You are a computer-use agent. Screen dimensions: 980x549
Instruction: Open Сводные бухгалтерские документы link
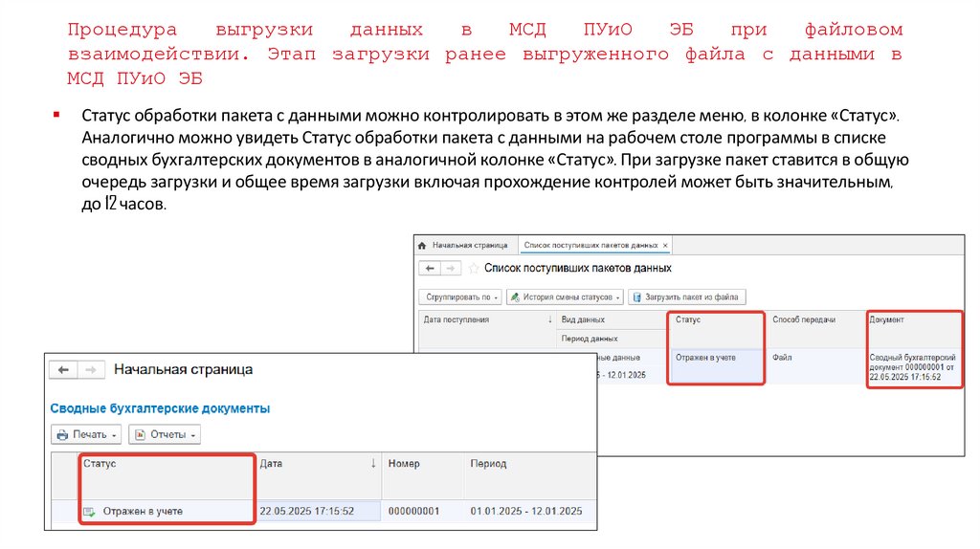160,408
